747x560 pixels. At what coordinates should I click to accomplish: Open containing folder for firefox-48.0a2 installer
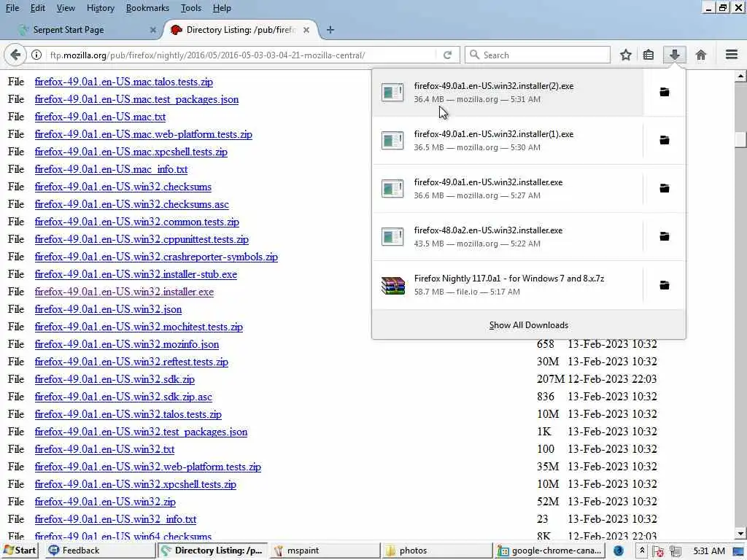664,236
